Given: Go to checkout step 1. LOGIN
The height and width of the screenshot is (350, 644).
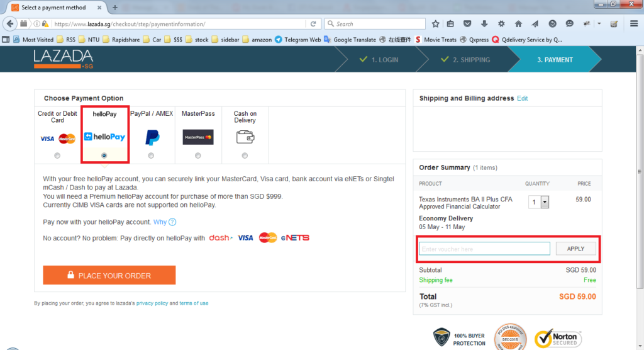Looking at the screenshot, I should [x=379, y=60].
